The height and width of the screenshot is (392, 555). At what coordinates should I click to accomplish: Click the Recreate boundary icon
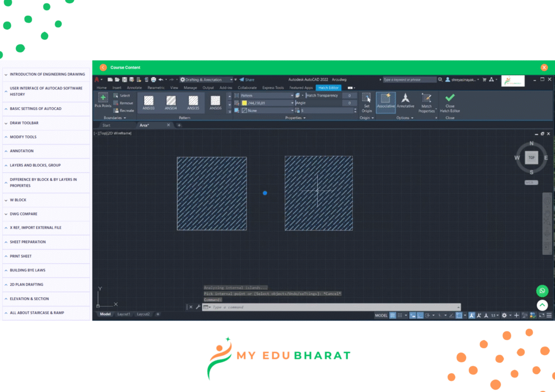click(117, 110)
